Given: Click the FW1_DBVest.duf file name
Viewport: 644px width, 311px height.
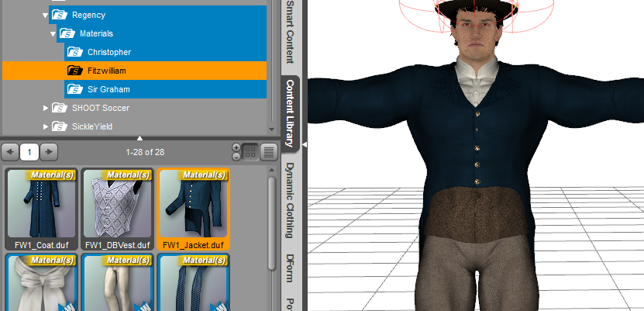Looking at the screenshot, I should tap(118, 245).
